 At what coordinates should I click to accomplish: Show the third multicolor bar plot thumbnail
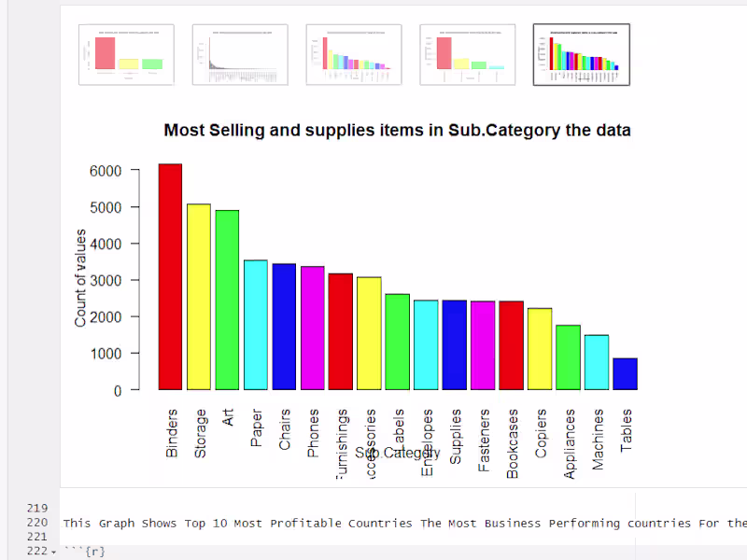coord(354,55)
